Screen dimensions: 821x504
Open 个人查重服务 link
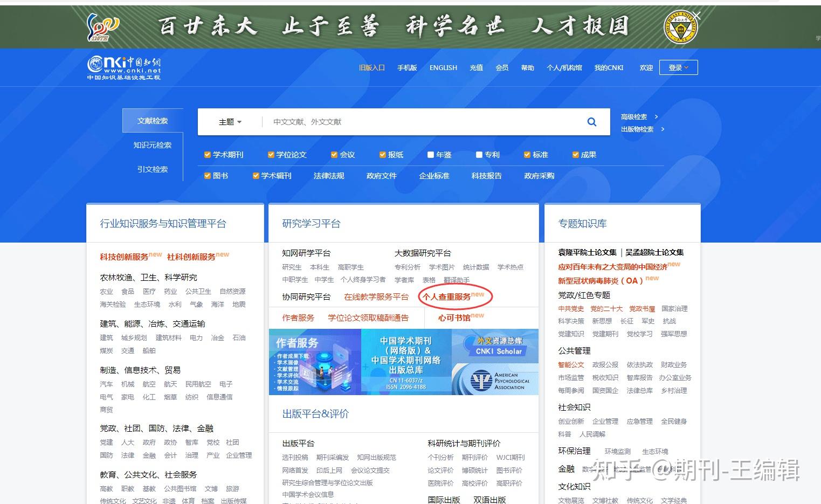[446, 297]
